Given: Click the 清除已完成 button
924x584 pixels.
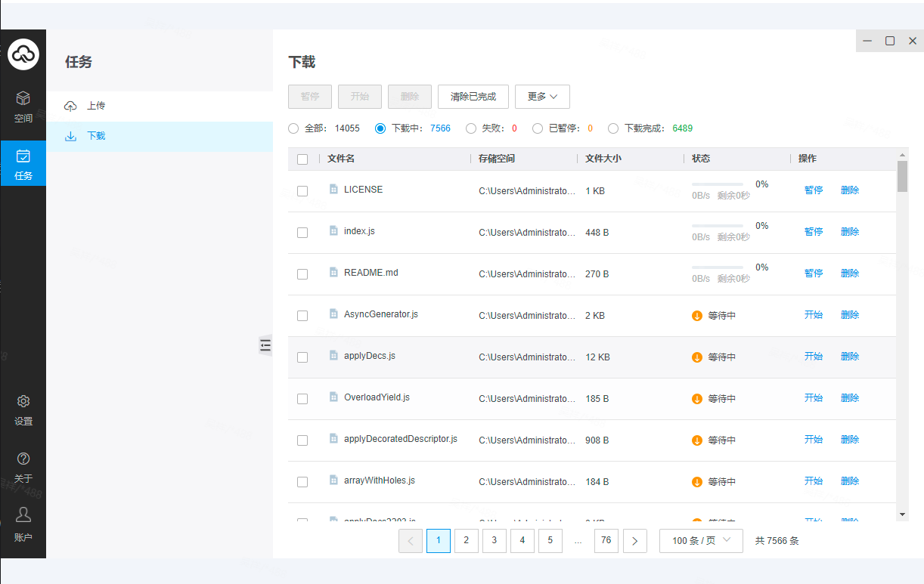Looking at the screenshot, I should pyautogui.click(x=473, y=97).
